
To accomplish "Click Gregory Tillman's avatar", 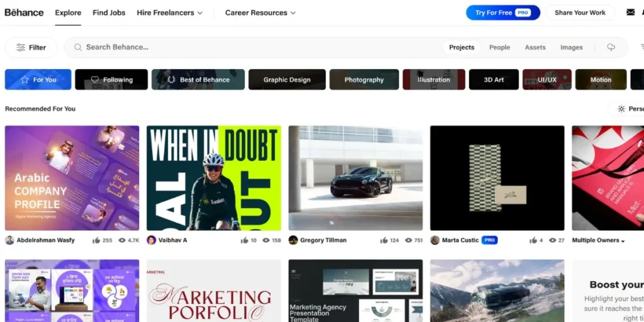I will pos(293,240).
